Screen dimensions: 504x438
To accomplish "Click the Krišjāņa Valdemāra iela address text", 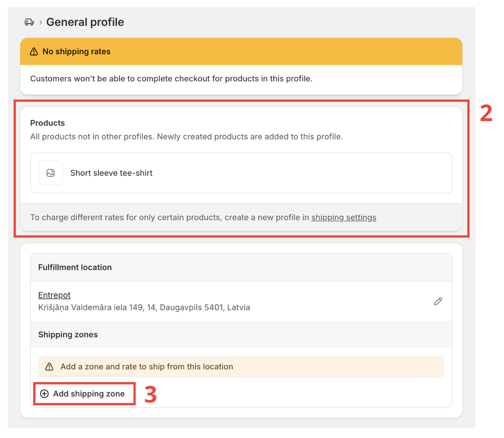I will [144, 307].
